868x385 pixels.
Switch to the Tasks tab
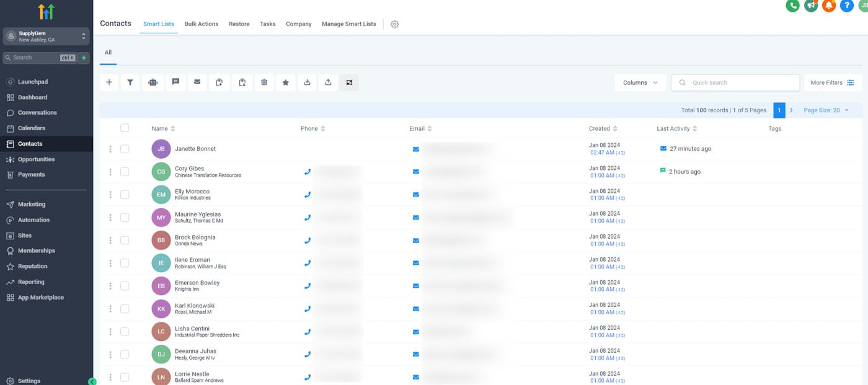tap(268, 24)
